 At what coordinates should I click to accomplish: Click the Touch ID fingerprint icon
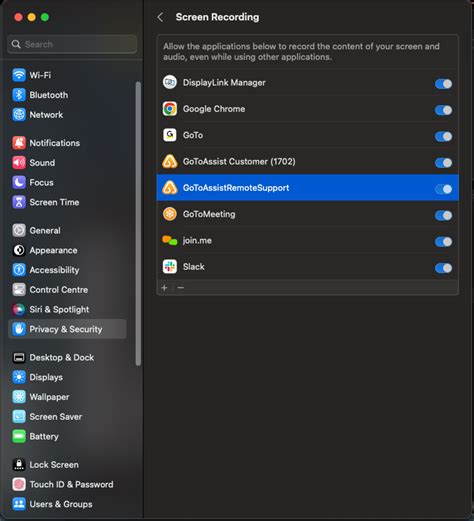coord(19,484)
